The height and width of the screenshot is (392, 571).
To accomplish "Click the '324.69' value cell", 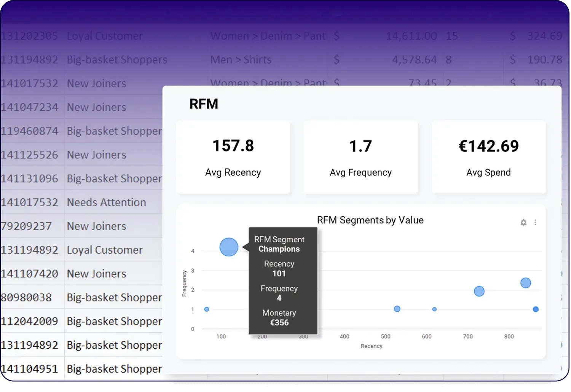I will pyautogui.click(x=545, y=36).
